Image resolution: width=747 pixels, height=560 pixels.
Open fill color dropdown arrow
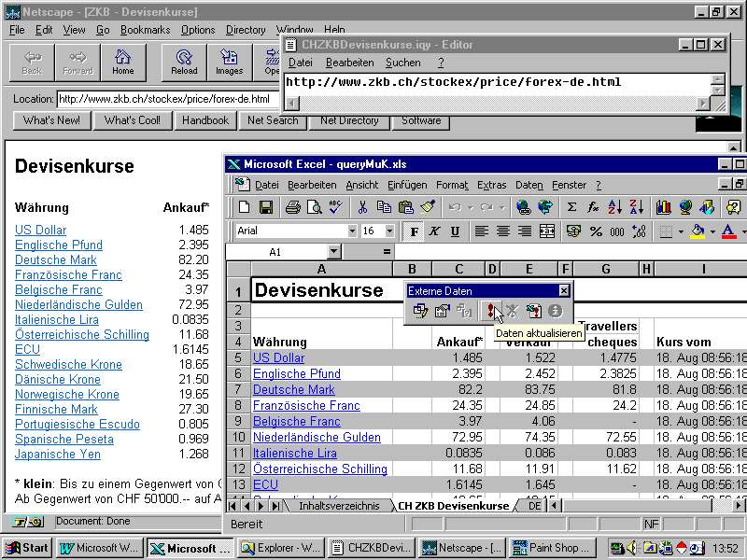[712, 231]
